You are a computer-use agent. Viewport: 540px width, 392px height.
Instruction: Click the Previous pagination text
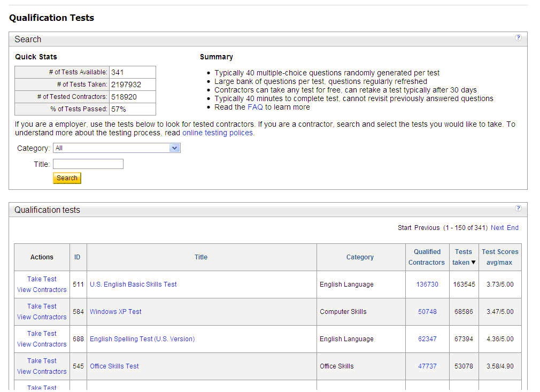(427, 228)
